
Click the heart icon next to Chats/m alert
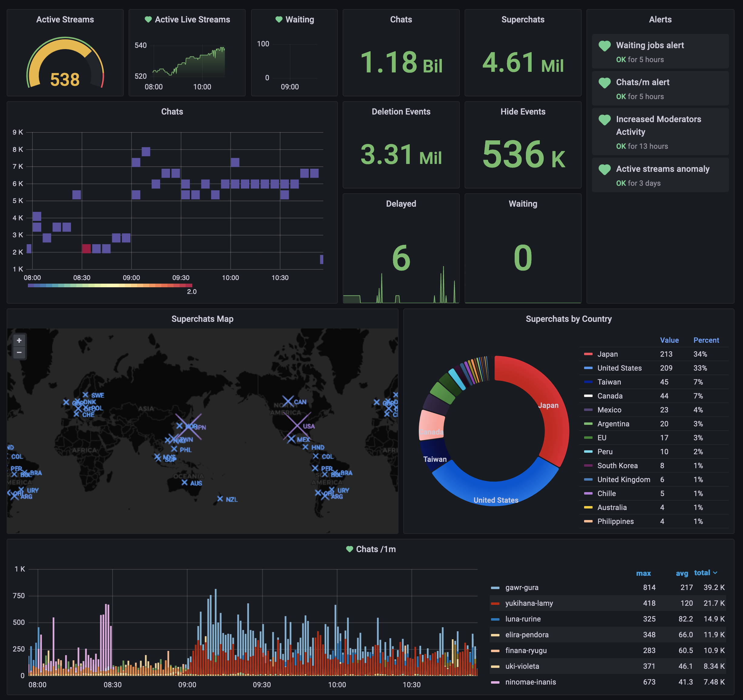pyautogui.click(x=604, y=83)
